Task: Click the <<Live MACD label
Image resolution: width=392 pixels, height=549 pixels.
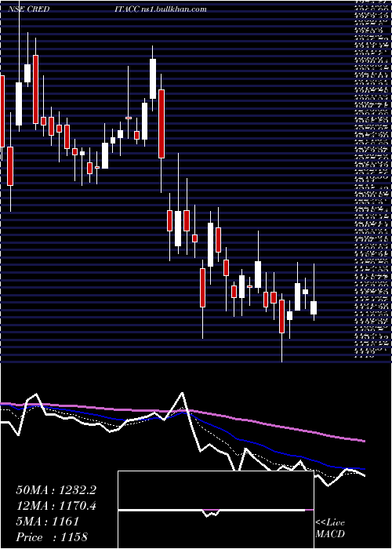Action: (x=330, y=529)
